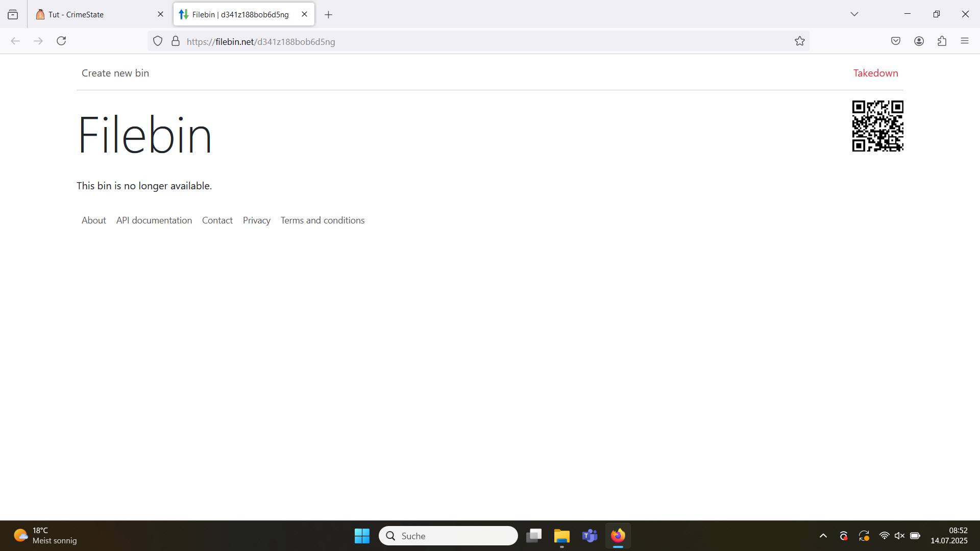
Task: Restore down the Firefox window
Action: (937, 14)
